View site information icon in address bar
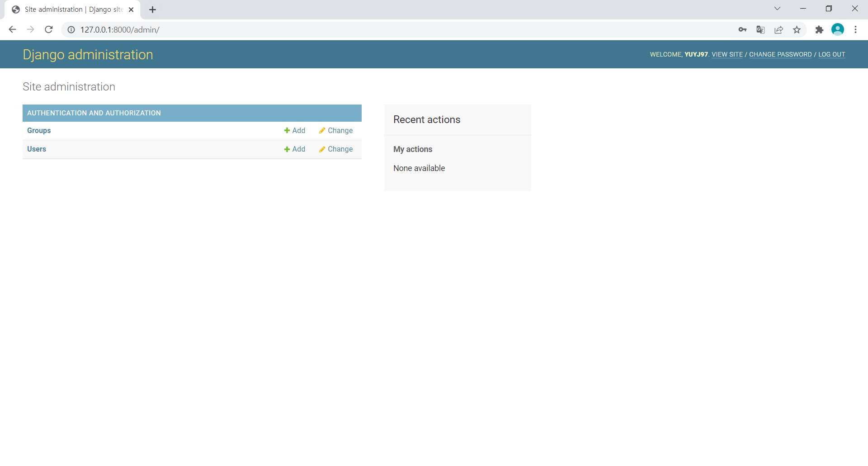868x466 pixels. click(71, 30)
